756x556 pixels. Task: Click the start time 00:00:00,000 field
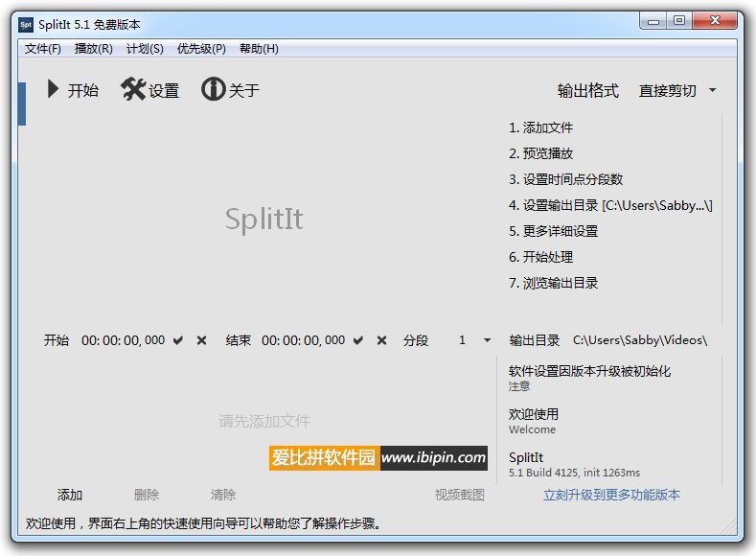(123, 340)
